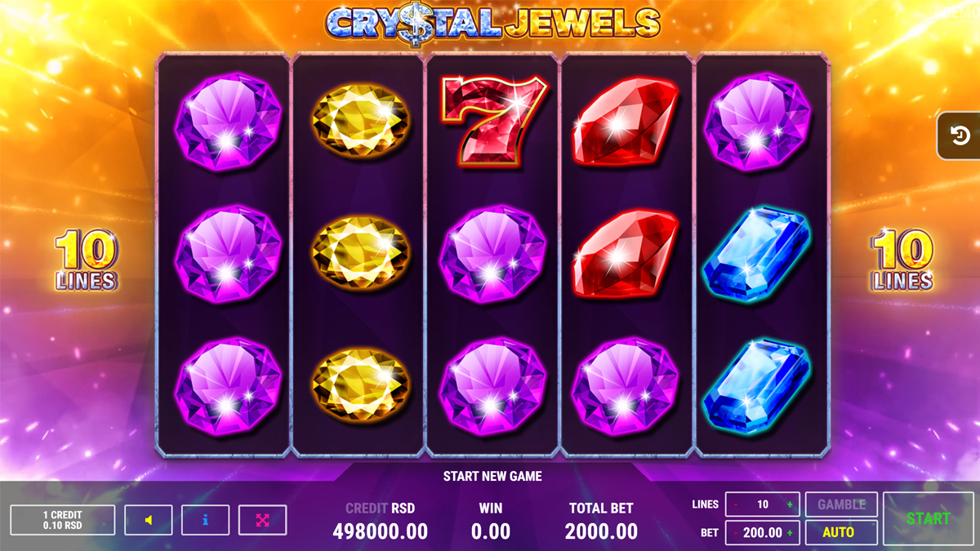Select the right 10 LINES indicator
The height and width of the screenshot is (551, 980).
tap(902, 260)
